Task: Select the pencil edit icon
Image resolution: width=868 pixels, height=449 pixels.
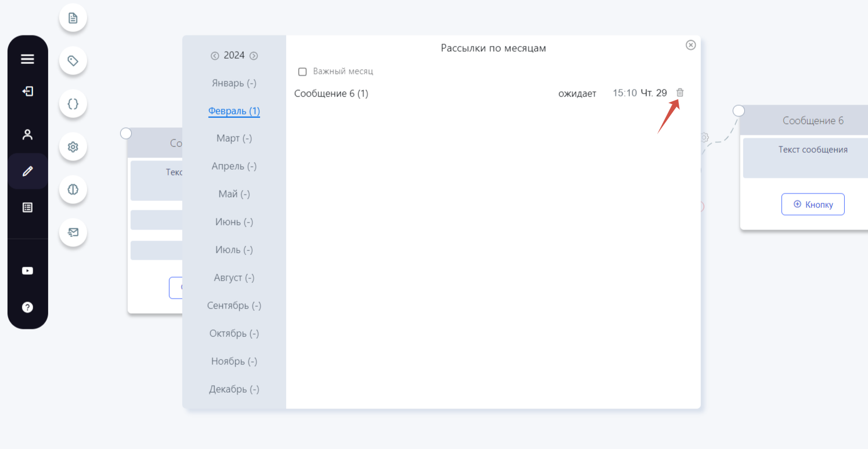Action: click(27, 171)
